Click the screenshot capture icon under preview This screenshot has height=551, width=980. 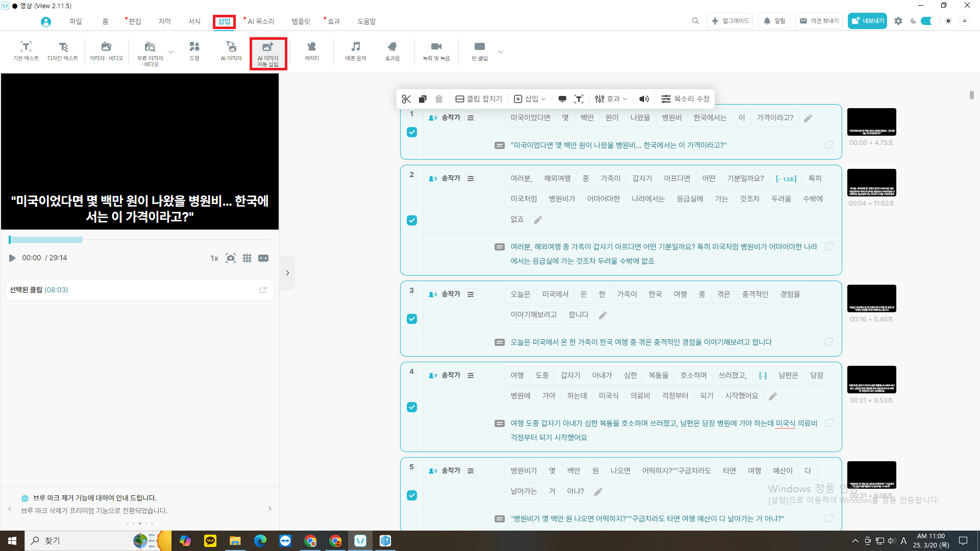231,258
